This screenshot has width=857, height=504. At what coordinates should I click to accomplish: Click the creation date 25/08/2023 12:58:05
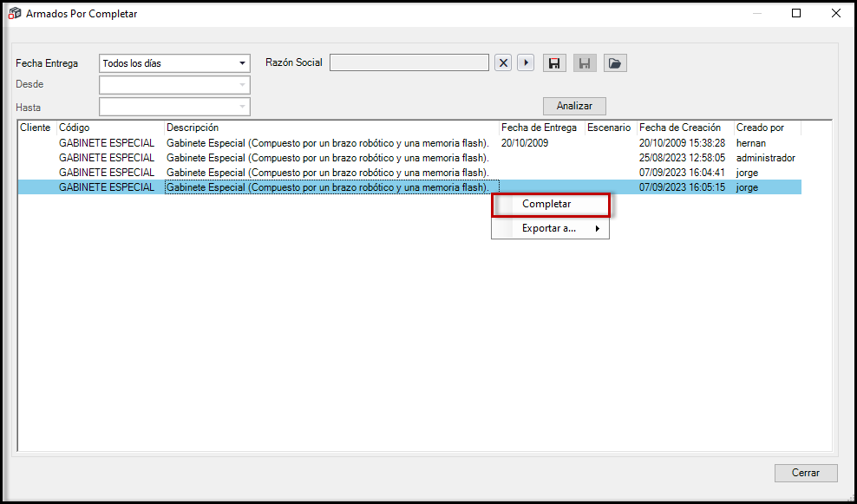click(682, 158)
